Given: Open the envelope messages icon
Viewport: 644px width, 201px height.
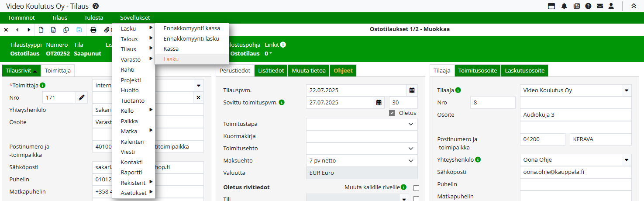Looking at the screenshot, I should point(600,6).
